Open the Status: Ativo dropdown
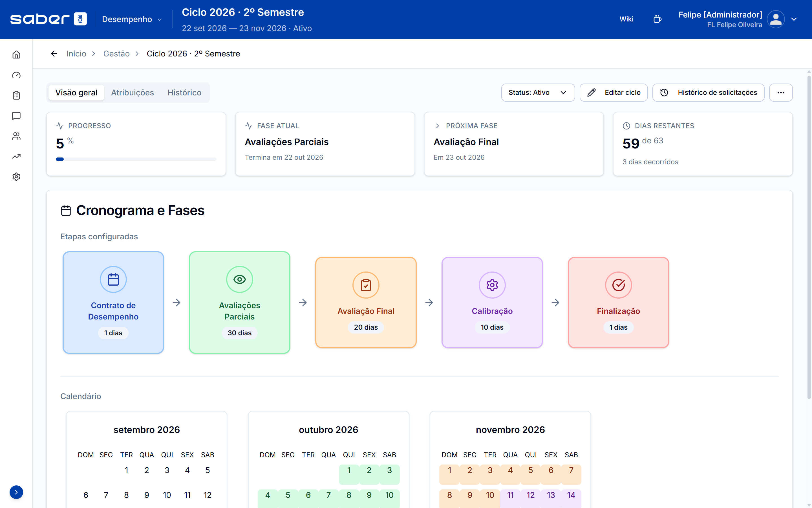The image size is (812, 508). 538,92
